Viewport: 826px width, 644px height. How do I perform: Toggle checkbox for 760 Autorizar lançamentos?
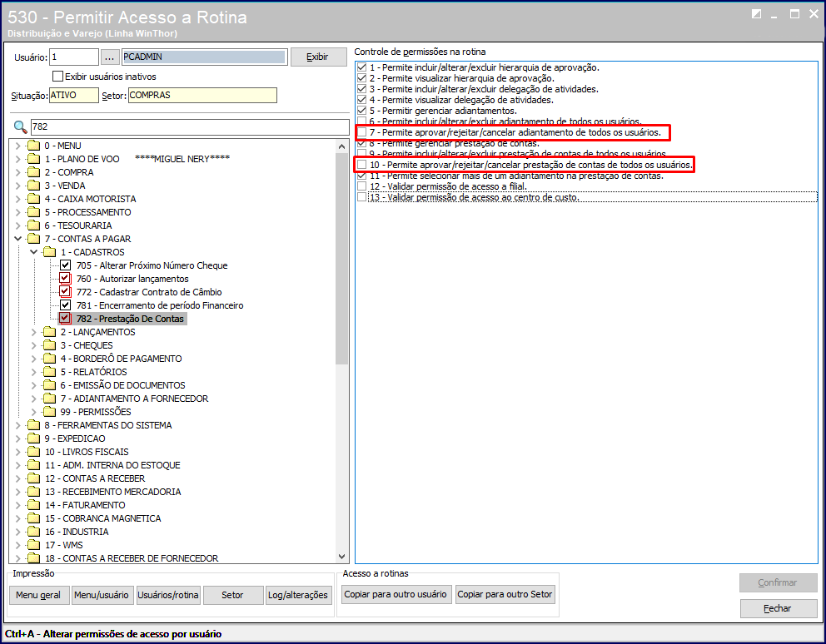pyautogui.click(x=65, y=279)
